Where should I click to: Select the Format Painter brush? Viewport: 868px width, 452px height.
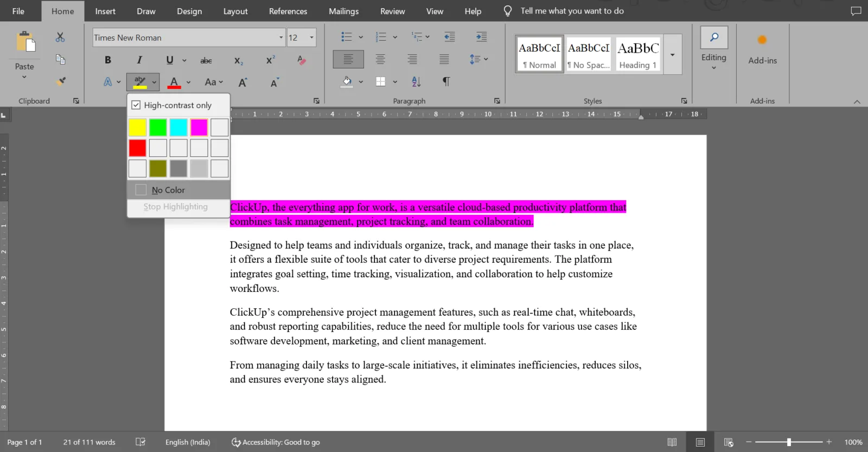[x=60, y=81]
